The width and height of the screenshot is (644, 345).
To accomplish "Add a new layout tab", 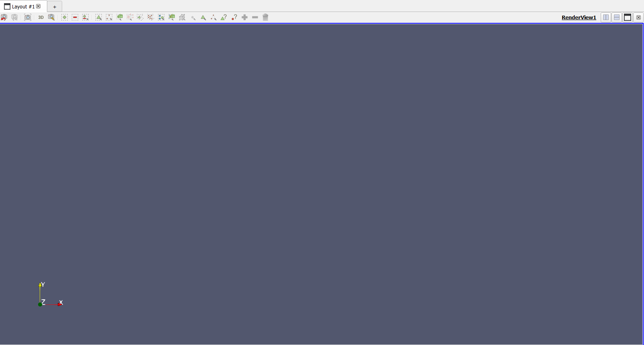I will click(55, 7).
